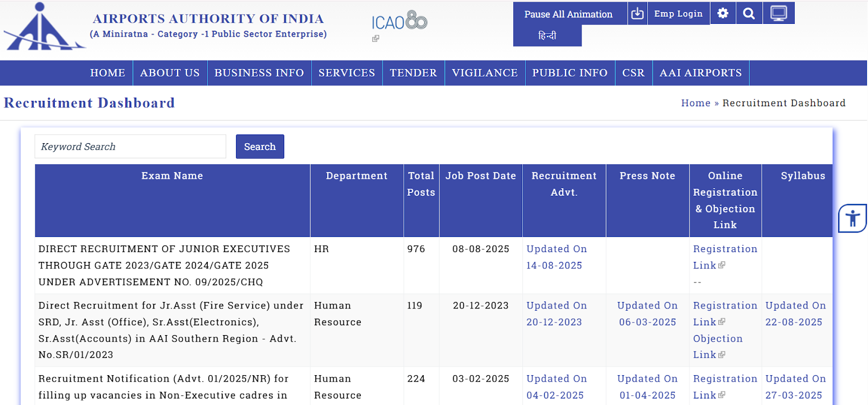Open Registration Link for Non-Executive cadres row
The image size is (868, 405).
click(x=725, y=387)
